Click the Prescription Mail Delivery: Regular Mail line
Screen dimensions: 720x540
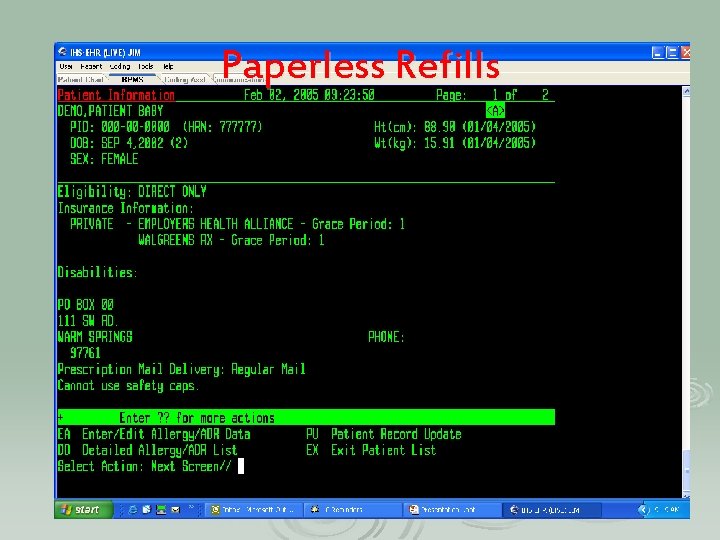pos(182,369)
